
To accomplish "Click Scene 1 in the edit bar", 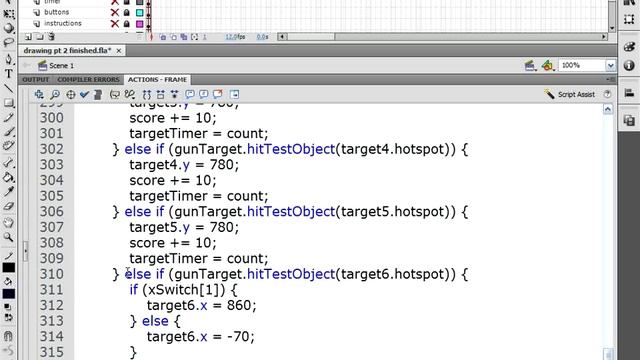I will pos(56,65).
